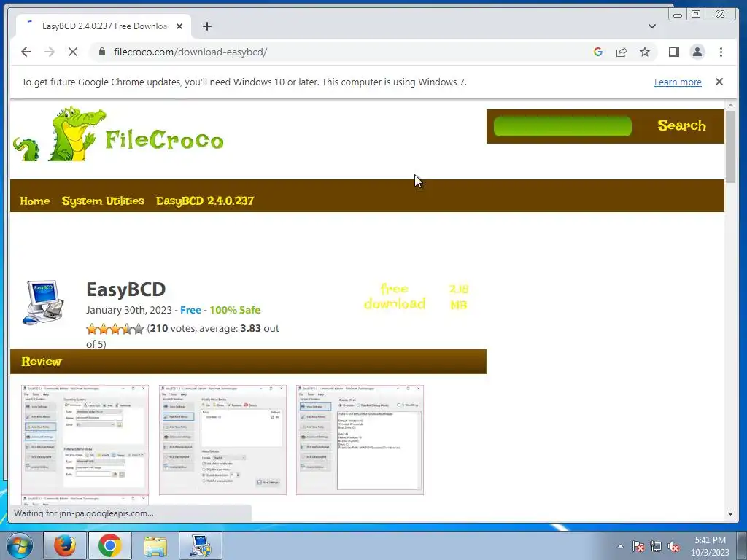Share this page using the share icon
747x560 pixels.
[622, 52]
